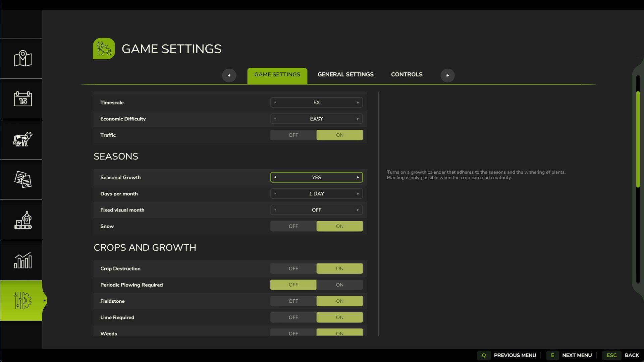Image resolution: width=644 pixels, height=362 pixels.
Task: Open the production chains factory icon
Action: [22, 220]
